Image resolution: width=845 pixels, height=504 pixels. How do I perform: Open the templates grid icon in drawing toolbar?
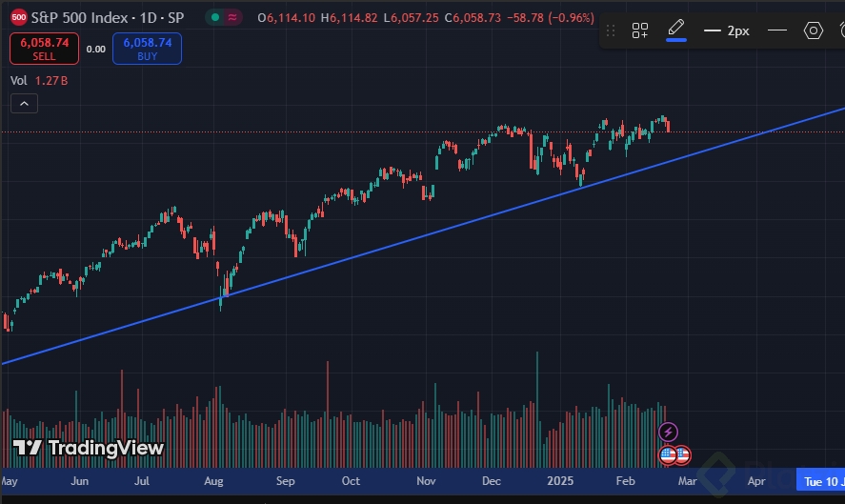[x=639, y=30]
